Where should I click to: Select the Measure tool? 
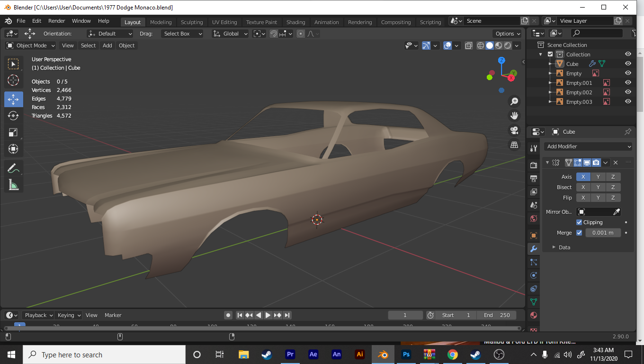[x=13, y=184]
